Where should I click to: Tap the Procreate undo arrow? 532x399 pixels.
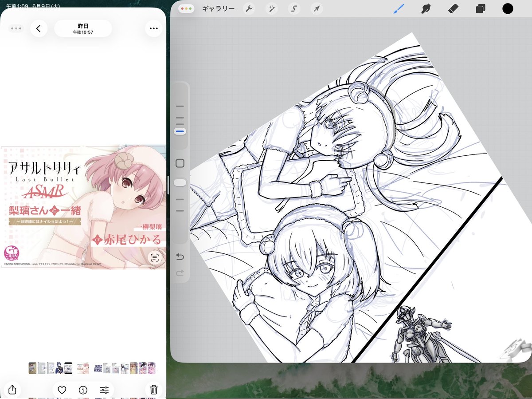click(180, 257)
